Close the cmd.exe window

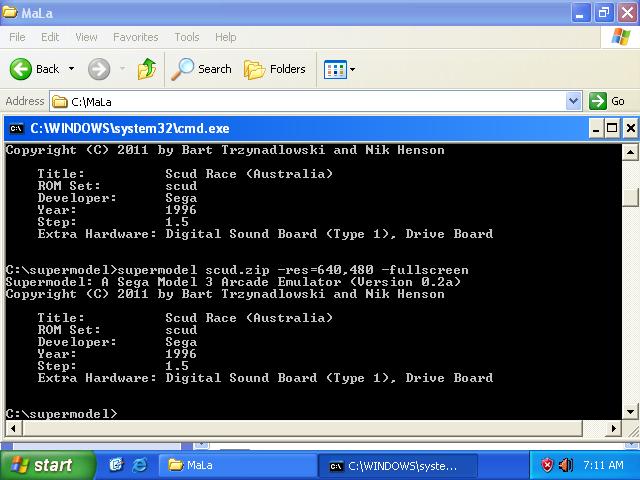click(630, 129)
